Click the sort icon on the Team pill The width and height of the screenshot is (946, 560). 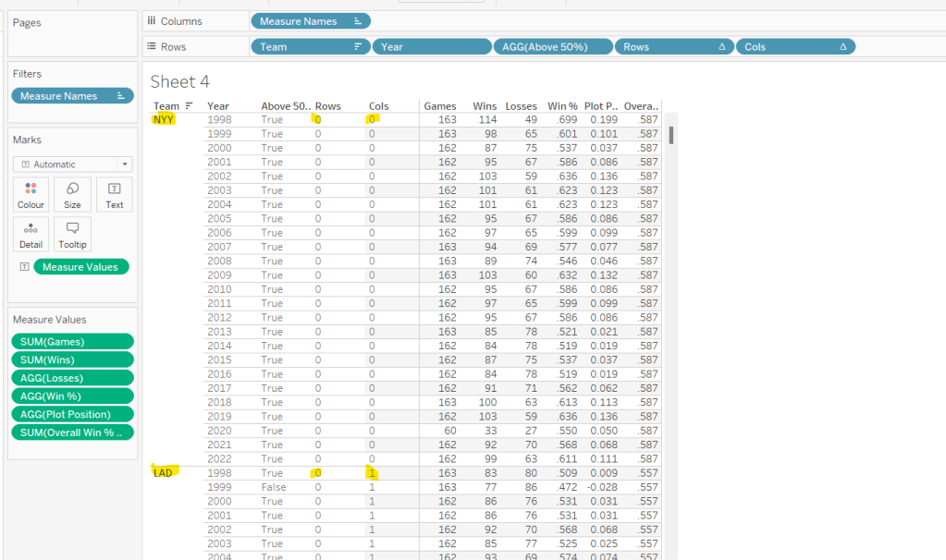click(x=357, y=46)
